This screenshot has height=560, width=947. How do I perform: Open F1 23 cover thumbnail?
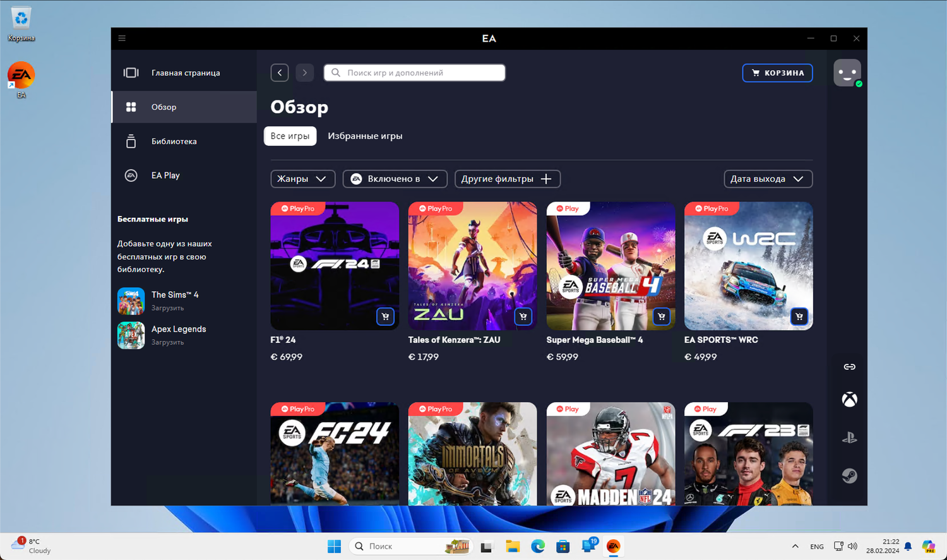point(748,454)
